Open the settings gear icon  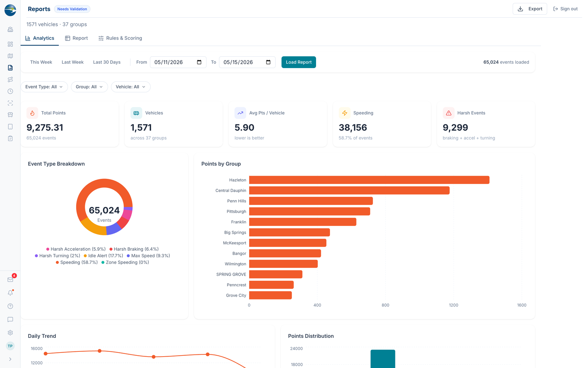10,333
